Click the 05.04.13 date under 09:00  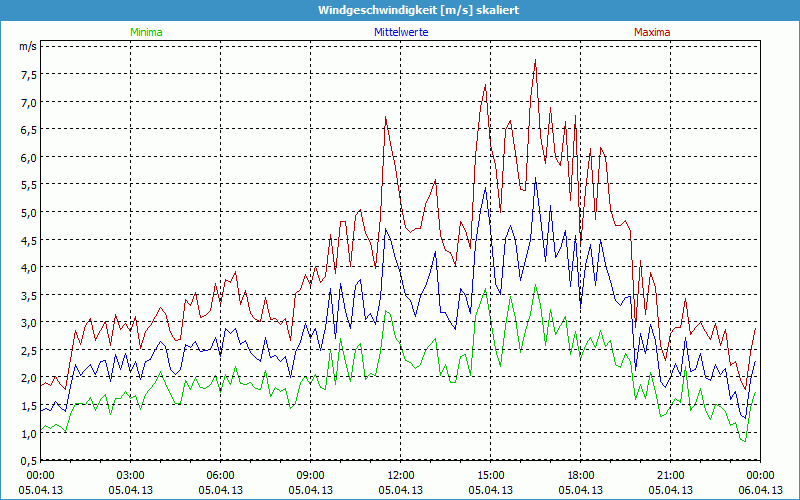(x=310, y=490)
